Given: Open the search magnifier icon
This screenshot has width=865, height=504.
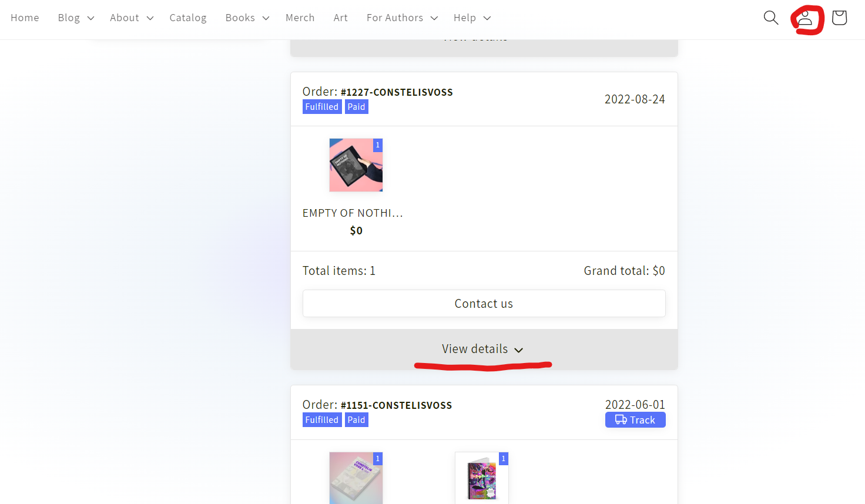Looking at the screenshot, I should [771, 18].
